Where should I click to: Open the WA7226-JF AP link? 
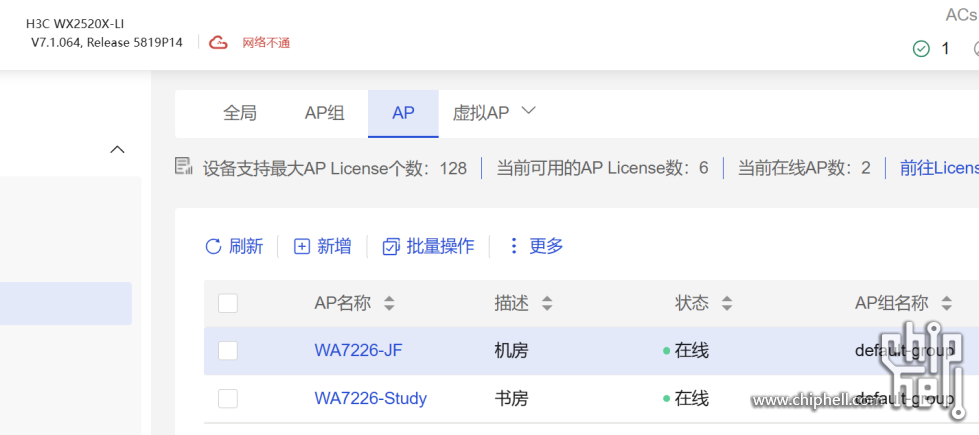coord(358,350)
